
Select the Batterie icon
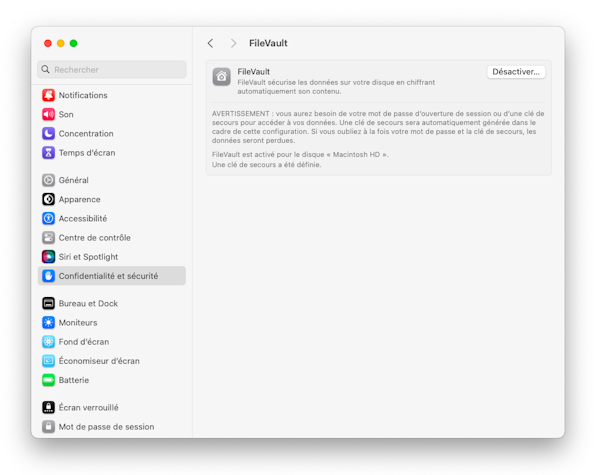point(48,380)
